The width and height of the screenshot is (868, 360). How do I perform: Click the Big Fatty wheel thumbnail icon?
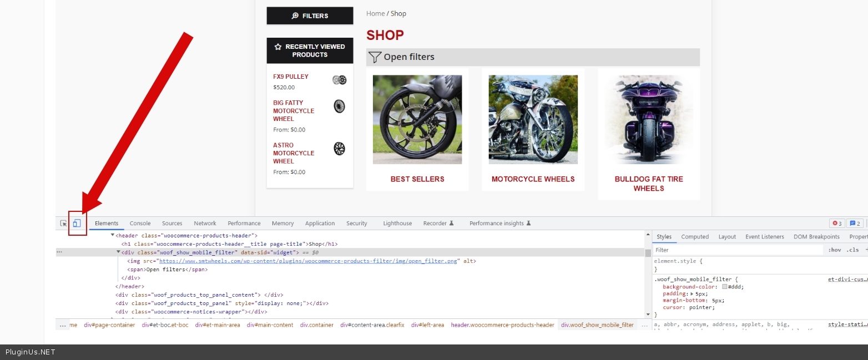[339, 107]
